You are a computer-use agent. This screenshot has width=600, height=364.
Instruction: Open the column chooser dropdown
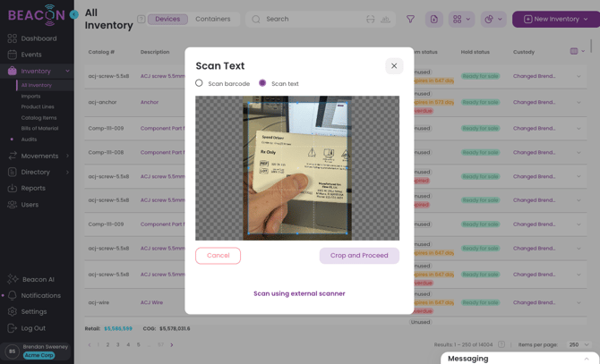point(577,51)
